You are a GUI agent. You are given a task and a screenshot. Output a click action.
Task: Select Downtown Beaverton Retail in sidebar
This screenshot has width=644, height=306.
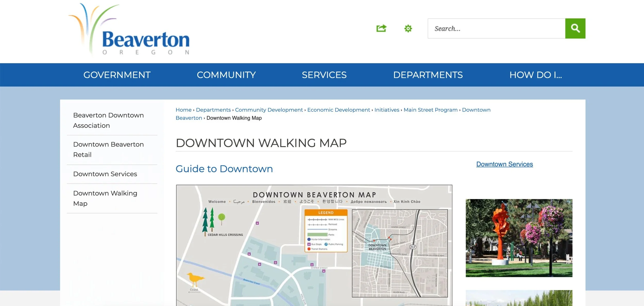108,149
